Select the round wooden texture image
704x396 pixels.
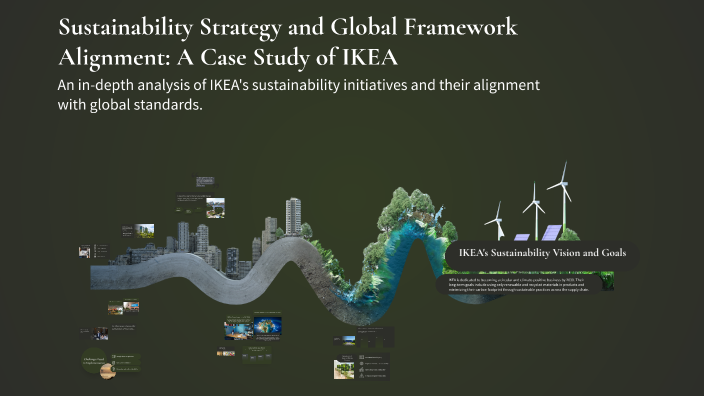click(x=108, y=371)
